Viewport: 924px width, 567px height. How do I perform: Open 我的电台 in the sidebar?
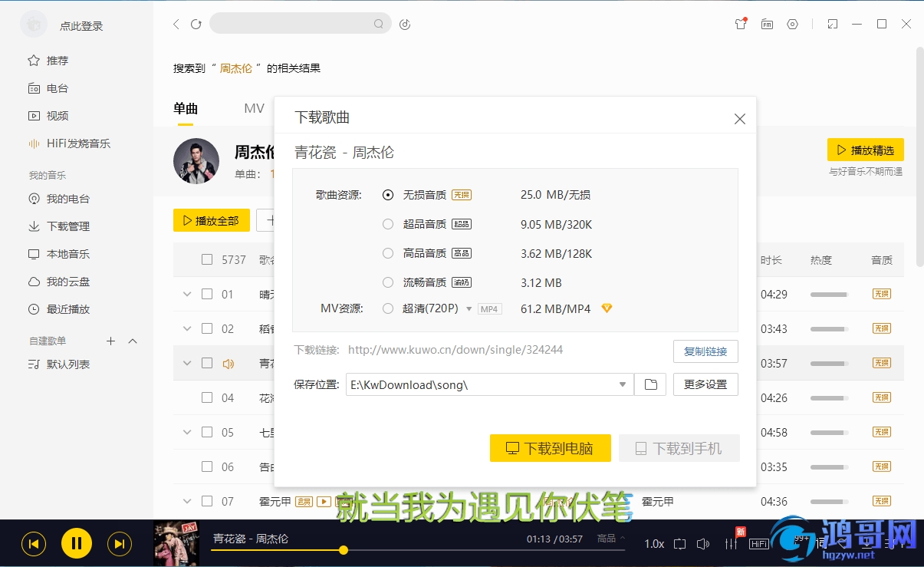click(x=59, y=199)
